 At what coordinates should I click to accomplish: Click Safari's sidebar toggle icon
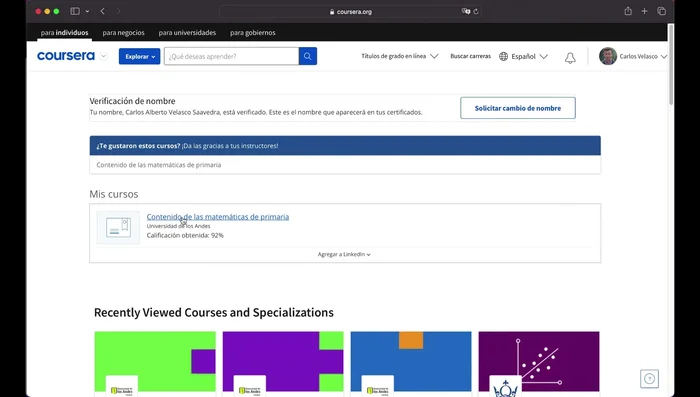coord(75,11)
